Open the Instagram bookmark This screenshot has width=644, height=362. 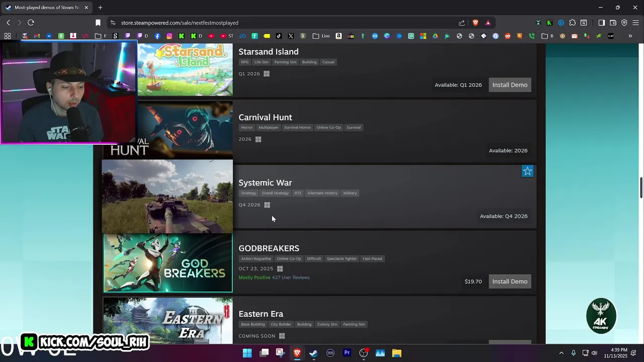point(170,36)
